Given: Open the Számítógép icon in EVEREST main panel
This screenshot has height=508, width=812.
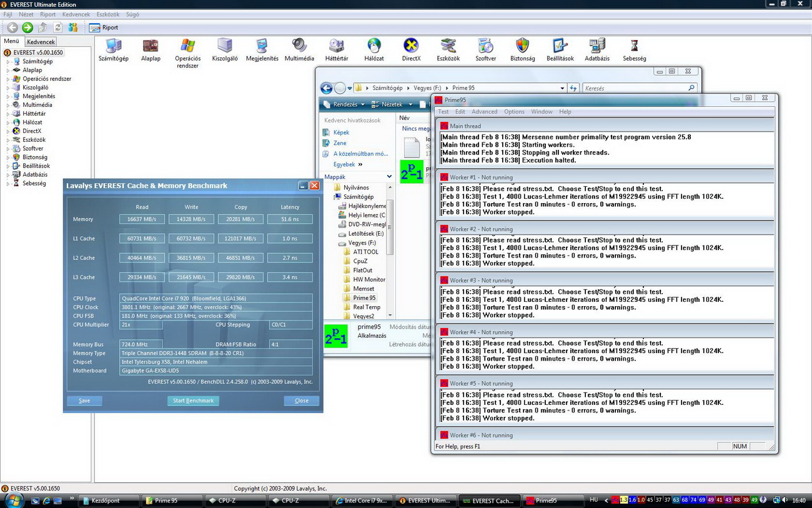Looking at the screenshot, I should [114, 50].
